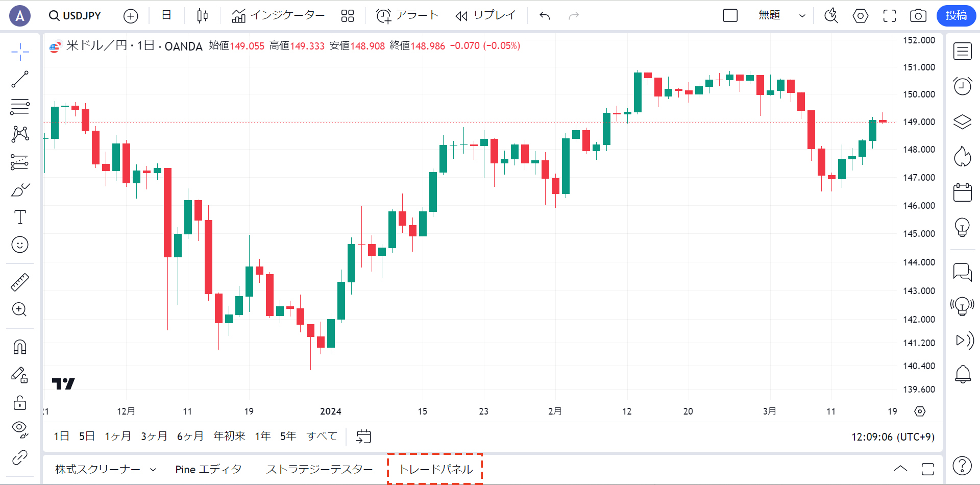
Task: Switch to the Pine エディタ tab
Action: [208, 469]
